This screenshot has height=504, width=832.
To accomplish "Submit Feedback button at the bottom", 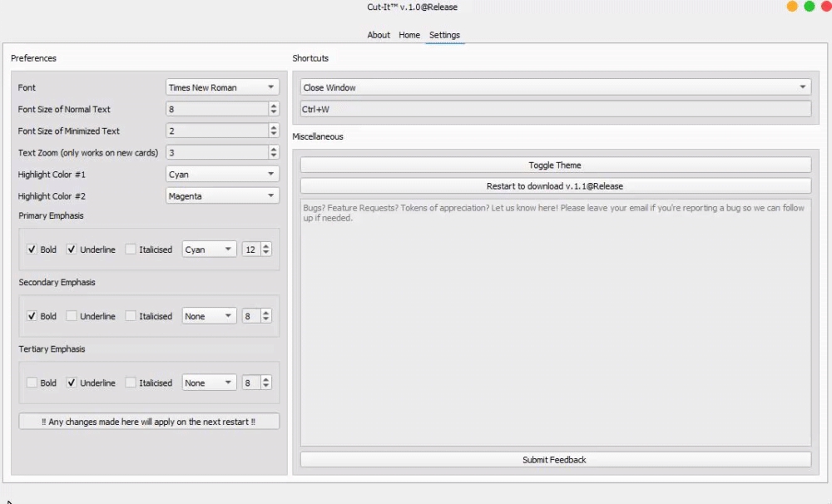I will pyautogui.click(x=555, y=460).
